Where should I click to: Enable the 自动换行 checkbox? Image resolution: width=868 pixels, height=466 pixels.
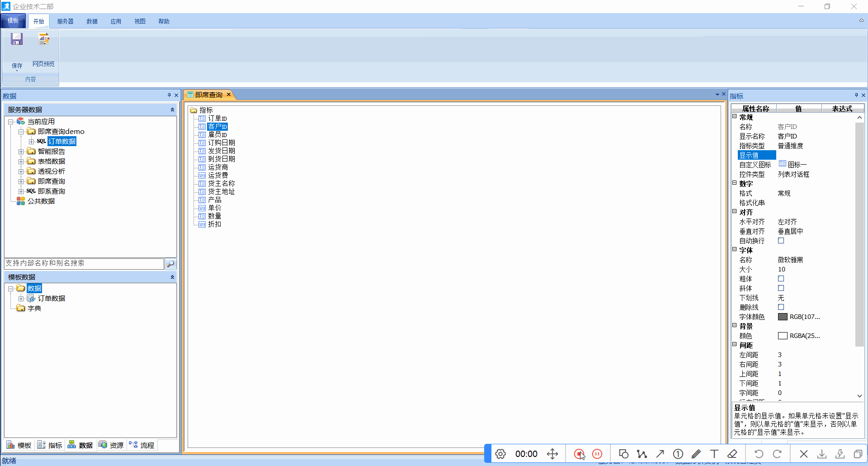click(x=781, y=241)
